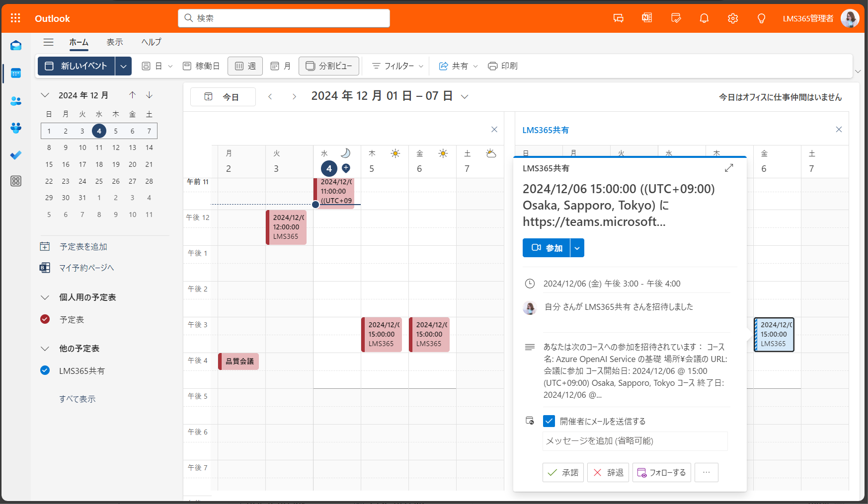Collapse the 他の予定表 group
This screenshot has width=868, height=504.
click(x=45, y=349)
